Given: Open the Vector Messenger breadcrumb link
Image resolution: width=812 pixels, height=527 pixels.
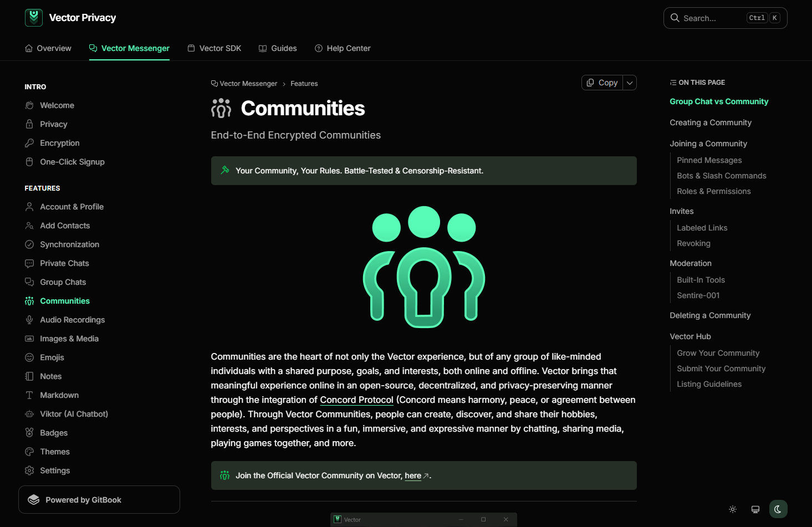Looking at the screenshot, I should (244, 84).
